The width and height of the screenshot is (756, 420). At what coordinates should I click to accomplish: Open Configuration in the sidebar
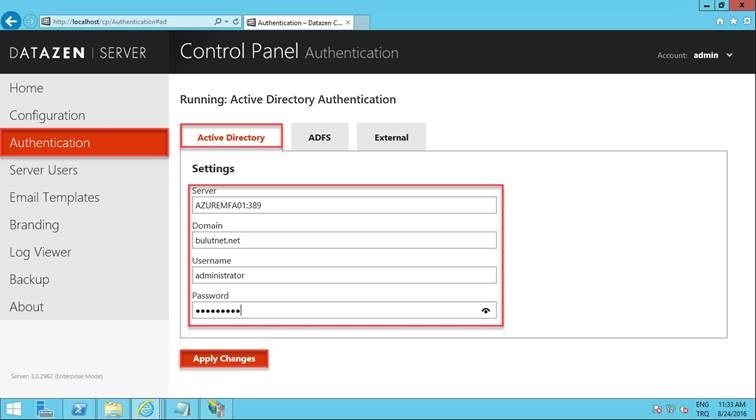click(x=84, y=115)
